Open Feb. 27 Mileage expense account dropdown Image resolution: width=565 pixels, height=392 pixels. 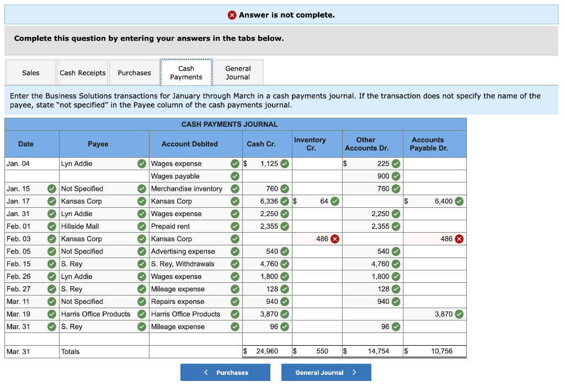[196, 289]
